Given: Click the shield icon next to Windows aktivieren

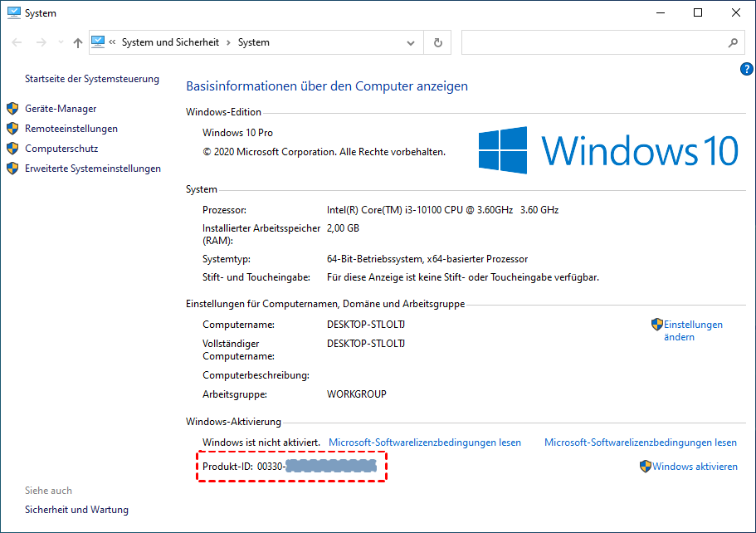Looking at the screenshot, I should pos(645,467).
